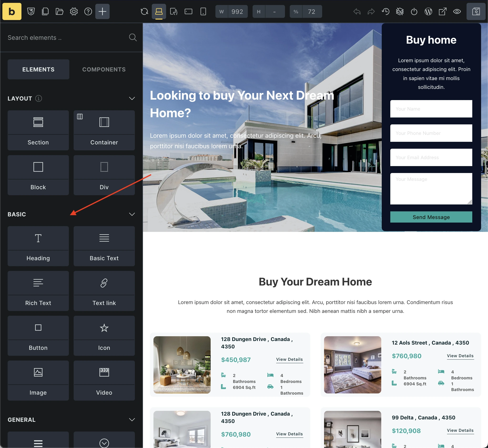Open the Pages icon in top toolbar
488x448 pixels.
pyautogui.click(x=45, y=11)
